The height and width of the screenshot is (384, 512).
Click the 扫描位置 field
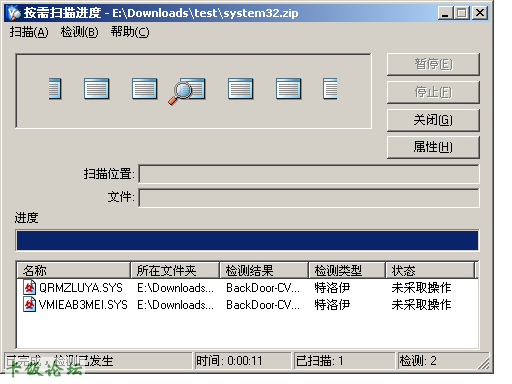point(309,174)
